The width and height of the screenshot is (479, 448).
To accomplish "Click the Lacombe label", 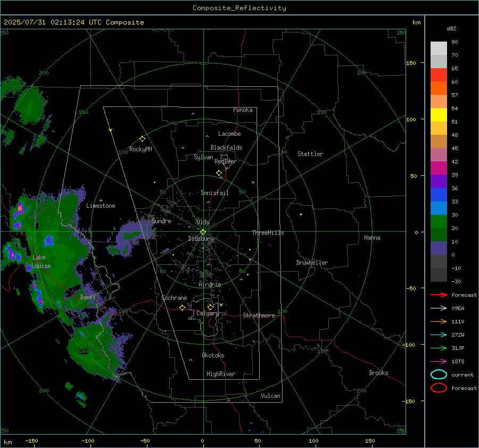I will [x=229, y=134].
